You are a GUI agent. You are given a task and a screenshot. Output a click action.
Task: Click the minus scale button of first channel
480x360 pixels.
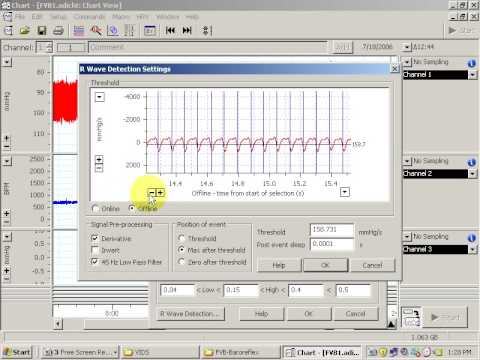[x=7, y=146]
